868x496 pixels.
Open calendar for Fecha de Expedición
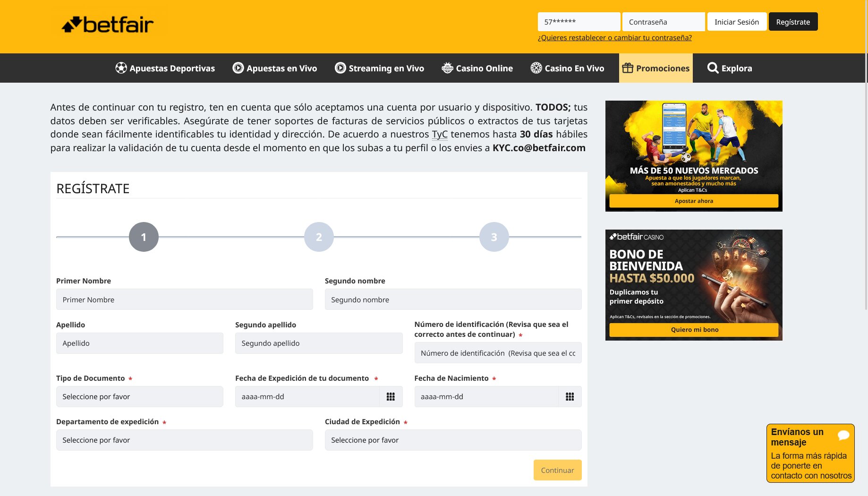(x=391, y=397)
